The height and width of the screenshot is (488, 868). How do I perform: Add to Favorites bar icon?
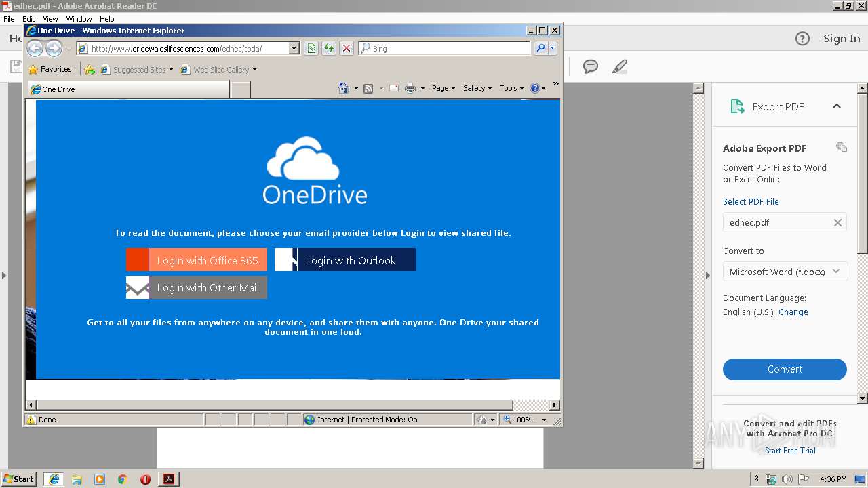click(90, 69)
